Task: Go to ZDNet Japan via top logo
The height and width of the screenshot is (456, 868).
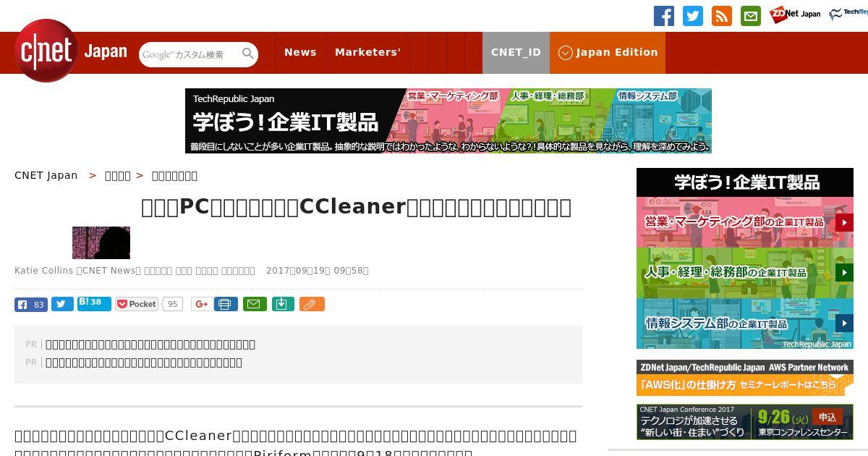Action: click(x=795, y=14)
